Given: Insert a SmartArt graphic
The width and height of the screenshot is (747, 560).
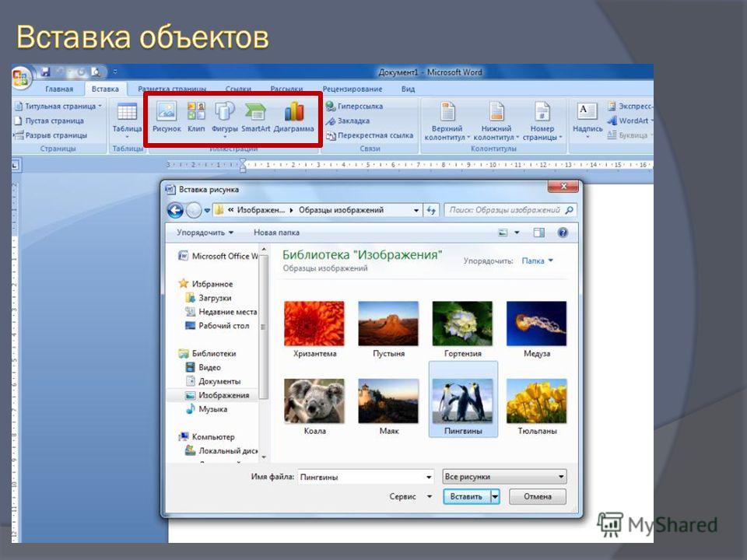Looking at the screenshot, I should [x=256, y=117].
